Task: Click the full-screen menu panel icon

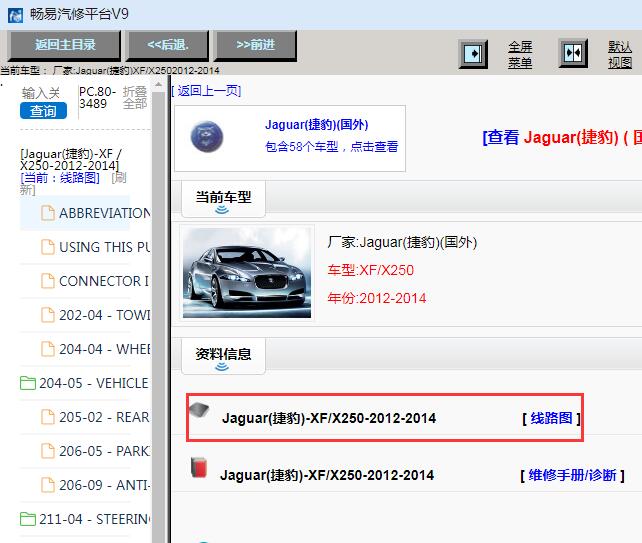Action: (473, 53)
